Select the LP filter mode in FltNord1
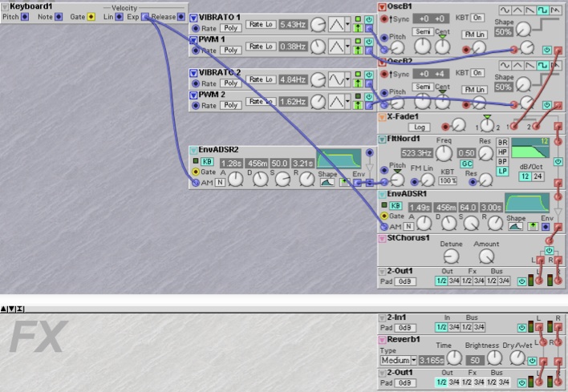The image size is (568, 392). point(503,171)
